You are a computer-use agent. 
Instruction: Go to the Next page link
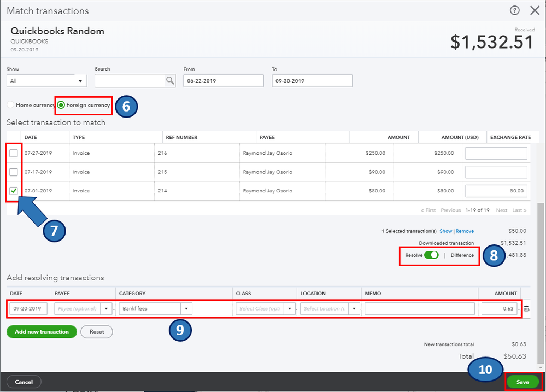click(502, 210)
